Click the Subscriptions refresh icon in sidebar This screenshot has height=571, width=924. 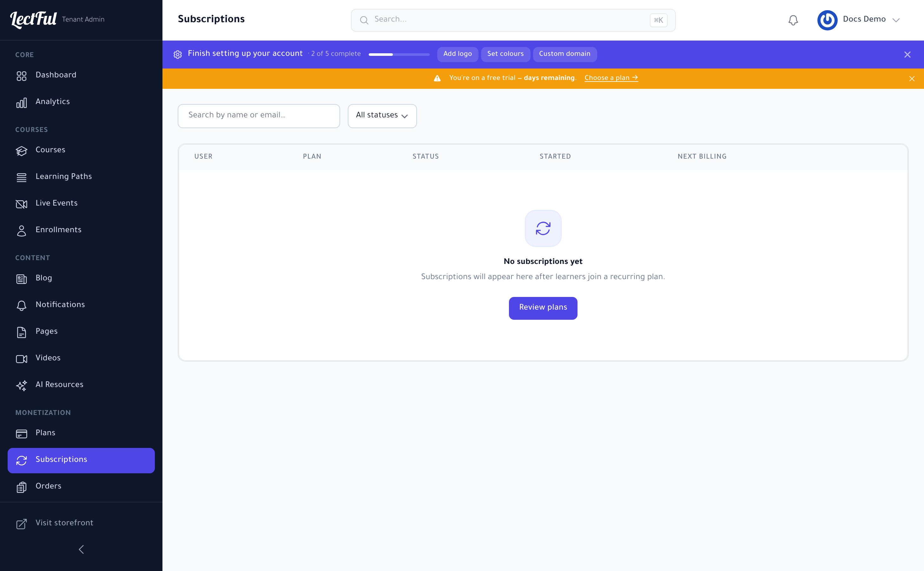coord(22,460)
